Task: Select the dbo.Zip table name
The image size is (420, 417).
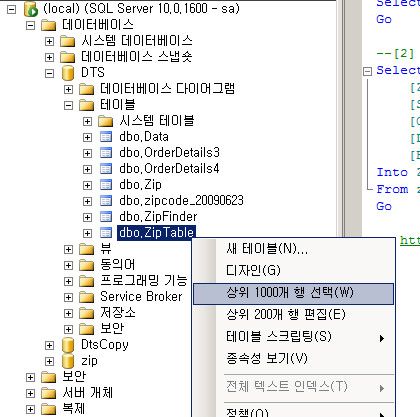Action: tap(140, 185)
